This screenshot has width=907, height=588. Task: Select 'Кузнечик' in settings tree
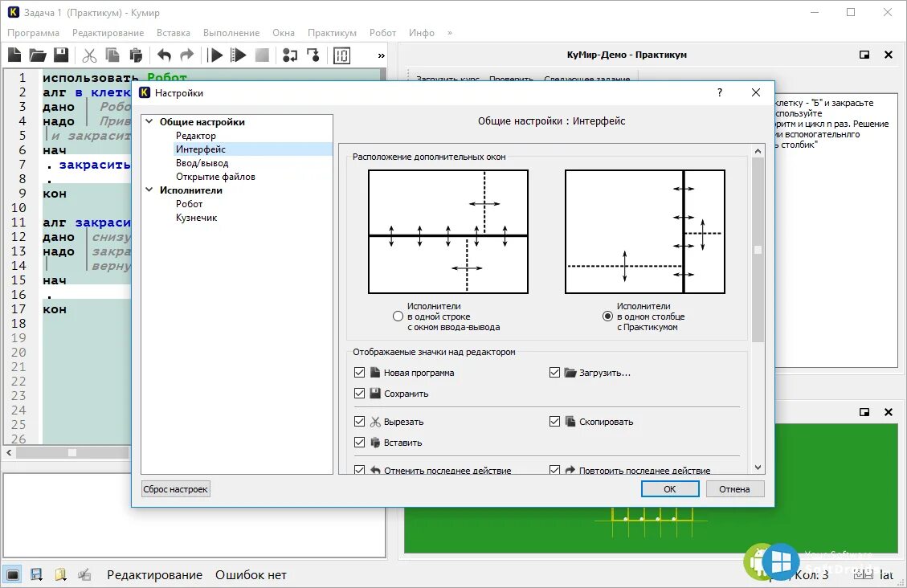pyautogui.click(x=196, y=218)
